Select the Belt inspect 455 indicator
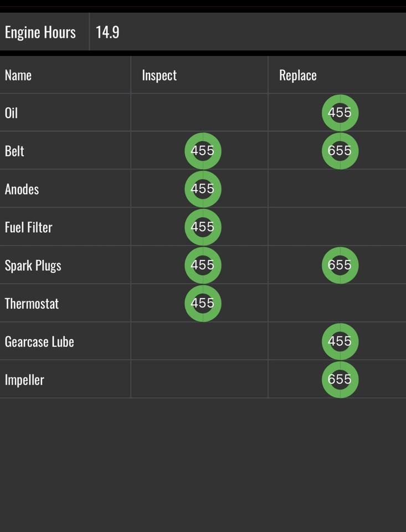The width and height of the screenshot is (406, 532). tap(203, 151)
